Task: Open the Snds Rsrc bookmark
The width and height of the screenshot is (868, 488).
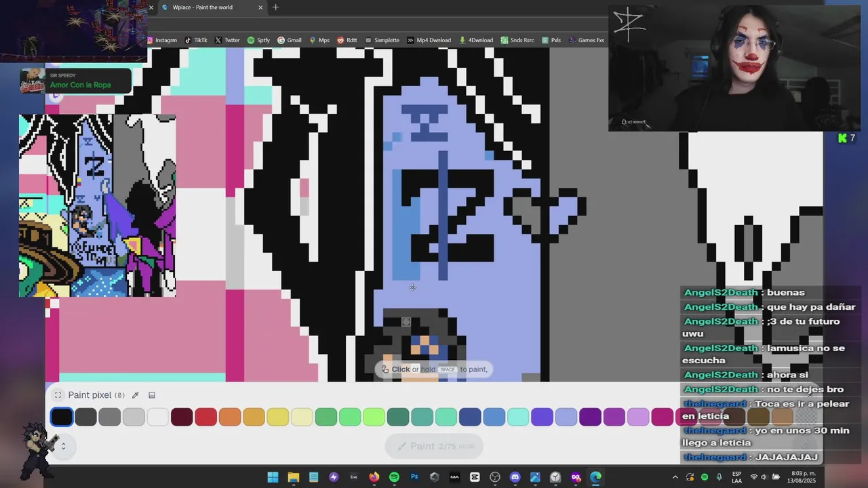Action: coord(517,40)
